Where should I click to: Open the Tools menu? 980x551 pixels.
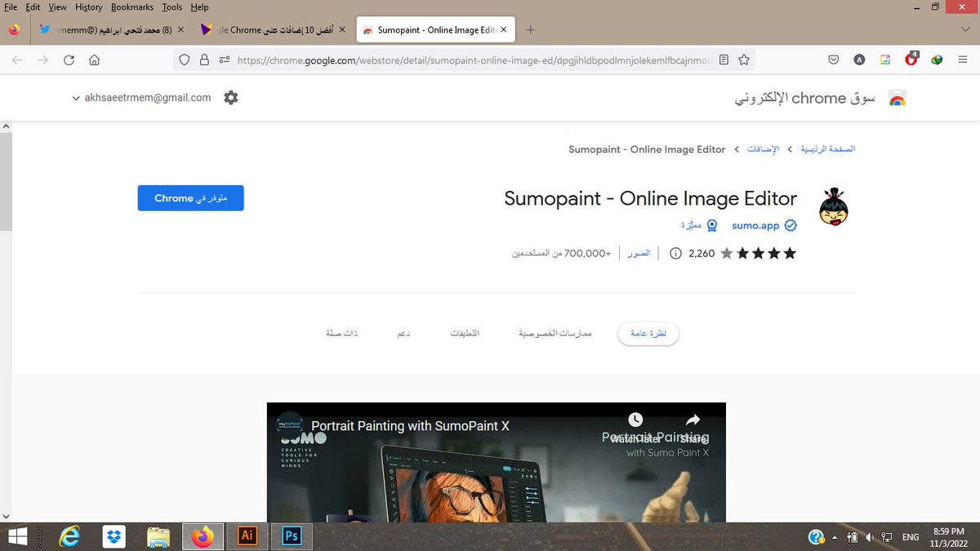172,7
